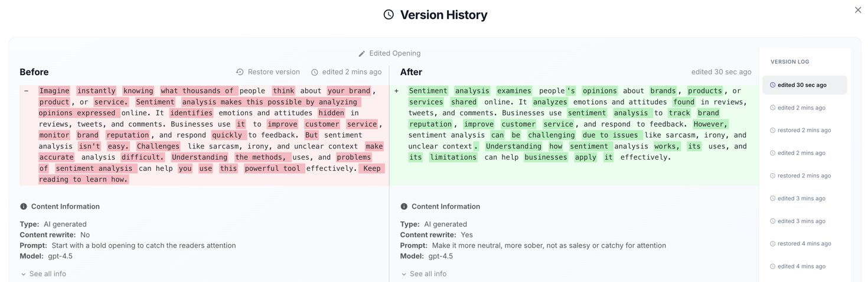Click the VERSION LOG heading
868x282 pixels.
click(789, 61)
